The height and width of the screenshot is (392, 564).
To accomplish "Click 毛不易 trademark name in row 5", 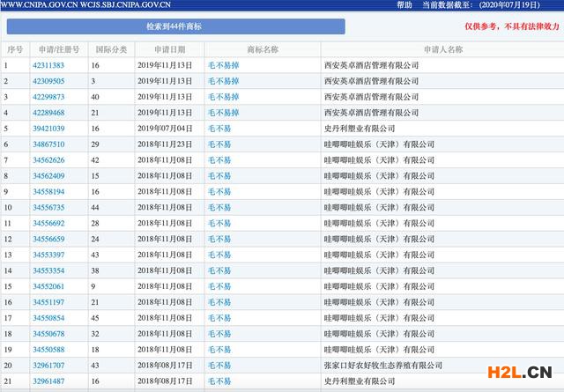I will (219, 129).
